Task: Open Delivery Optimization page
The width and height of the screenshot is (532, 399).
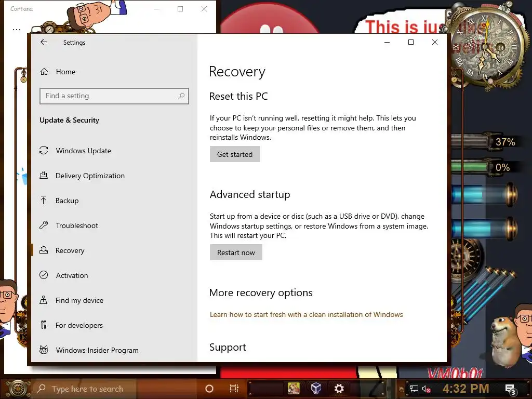Action: tap(90, 176)
